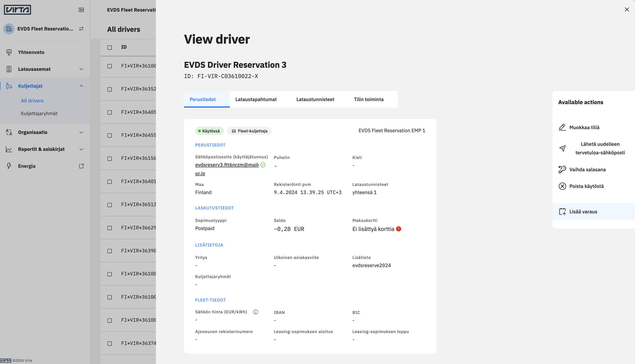Click the Raportit chart icon
This screenshot has width=635, height=364.
(x=9, y=149)
